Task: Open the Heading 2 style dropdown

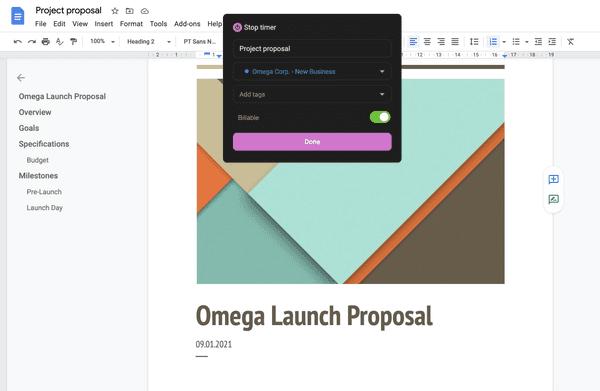Action: pyautogui.click(x=148, y=41)
